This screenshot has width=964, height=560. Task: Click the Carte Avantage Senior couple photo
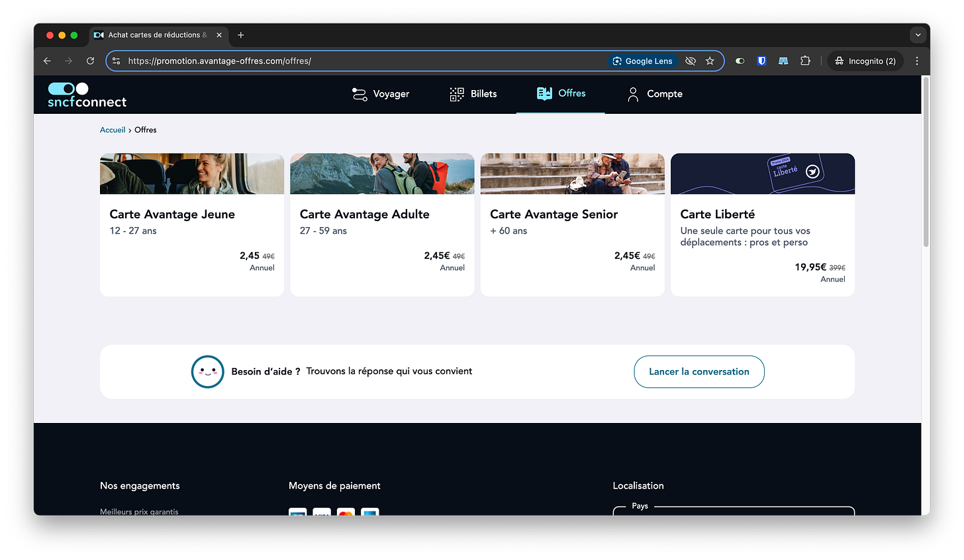tap(573, 173)
